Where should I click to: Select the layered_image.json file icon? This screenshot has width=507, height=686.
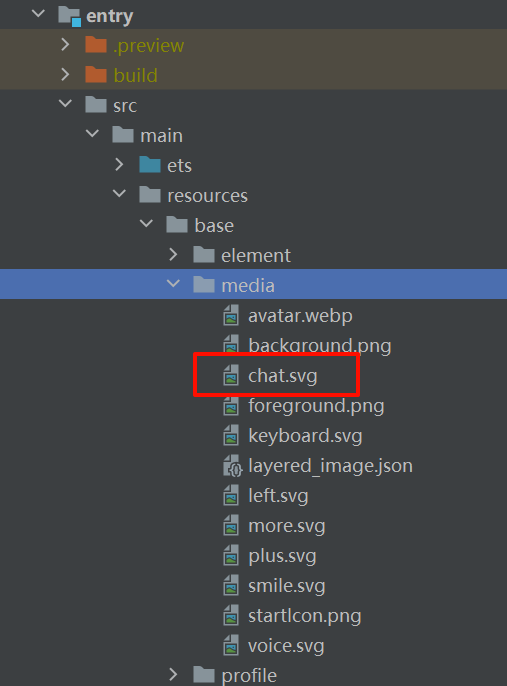tap(232, 466)
